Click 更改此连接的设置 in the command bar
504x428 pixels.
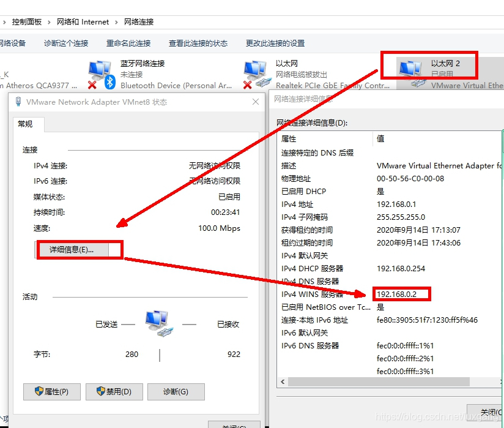click(x=275, y=43)
